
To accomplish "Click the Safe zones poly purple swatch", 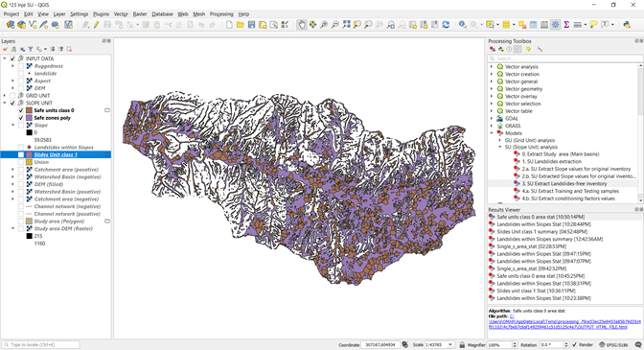I will click(x=29, y=118).
